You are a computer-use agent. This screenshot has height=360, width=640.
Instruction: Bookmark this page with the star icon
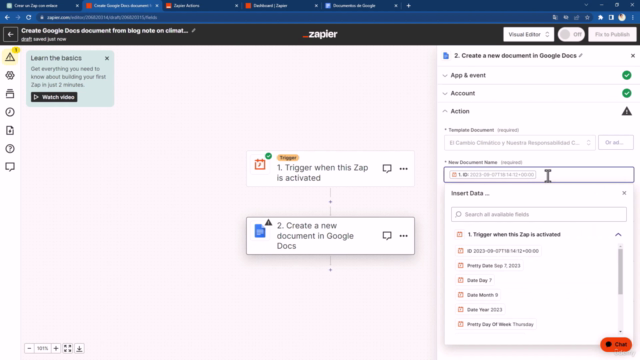tap(587, 17)
